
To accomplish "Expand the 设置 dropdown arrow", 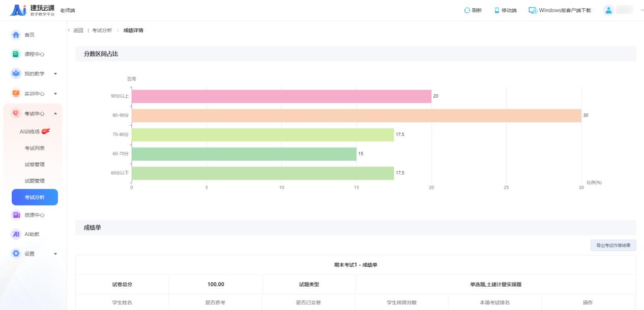I will (x=55, y=253).
